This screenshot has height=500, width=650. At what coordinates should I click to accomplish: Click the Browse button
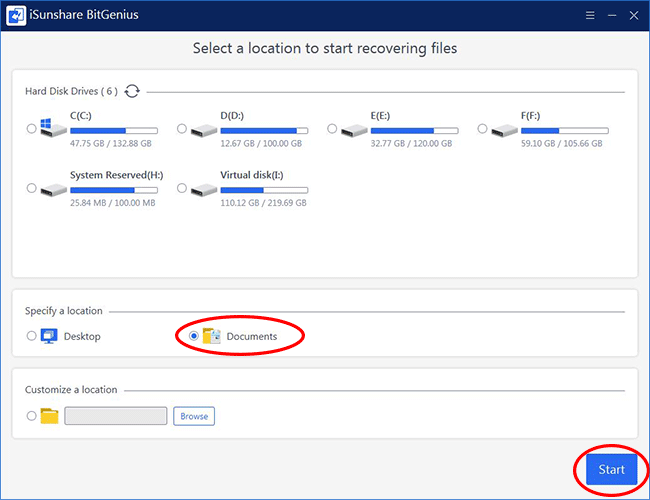[194, 416]
